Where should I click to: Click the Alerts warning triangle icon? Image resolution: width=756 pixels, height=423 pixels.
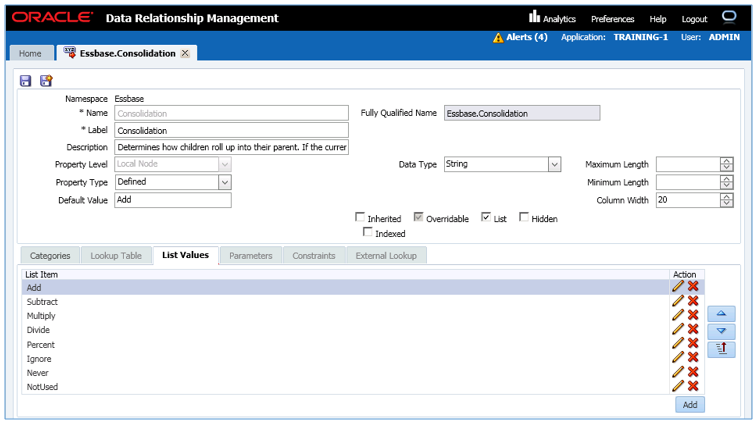[x=498, y=38]
